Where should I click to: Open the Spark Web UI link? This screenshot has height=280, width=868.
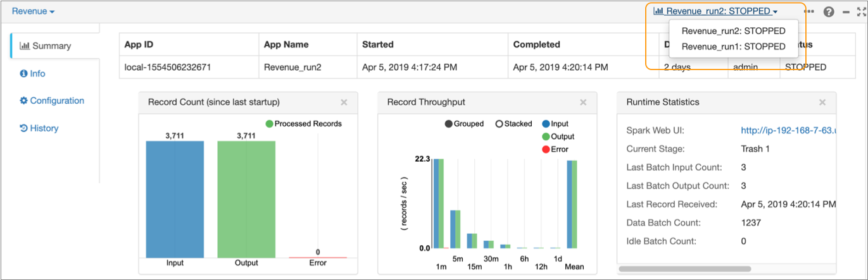point(788,130)
